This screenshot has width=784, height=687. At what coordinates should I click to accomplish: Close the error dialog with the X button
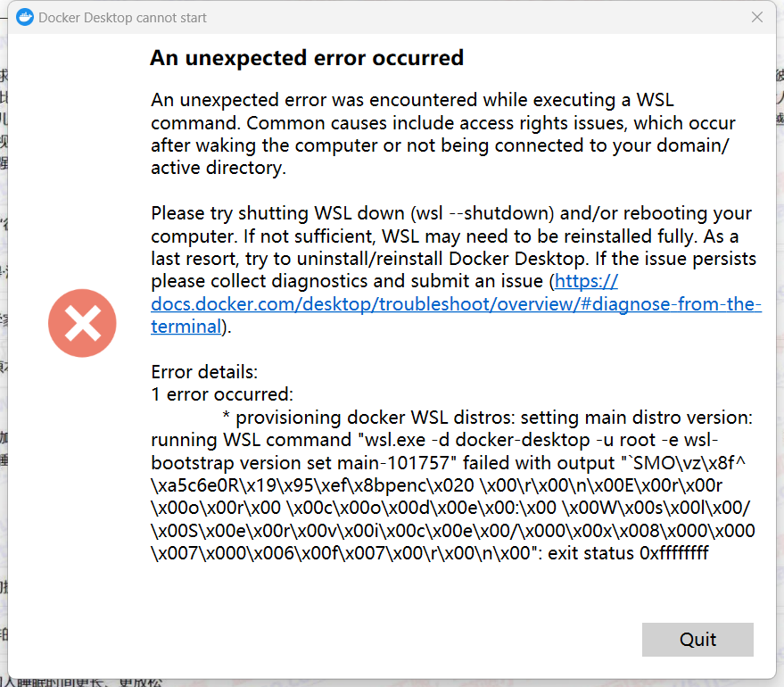tap(757, 17)
